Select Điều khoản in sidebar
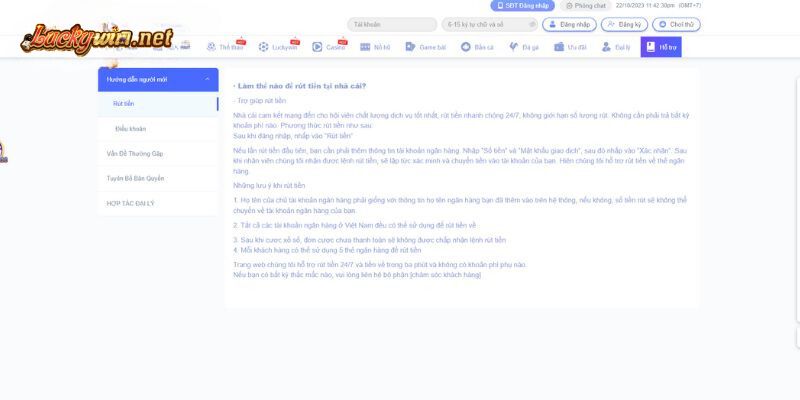Image resolution: width=800 pixels, height=400 pixels. [158, 129]
